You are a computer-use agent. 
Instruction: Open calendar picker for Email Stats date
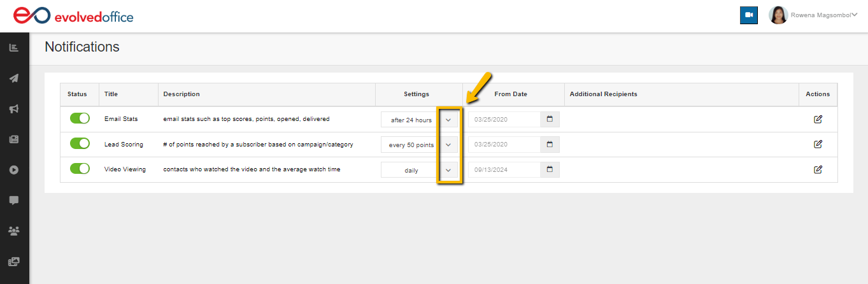tap(550, 120)
